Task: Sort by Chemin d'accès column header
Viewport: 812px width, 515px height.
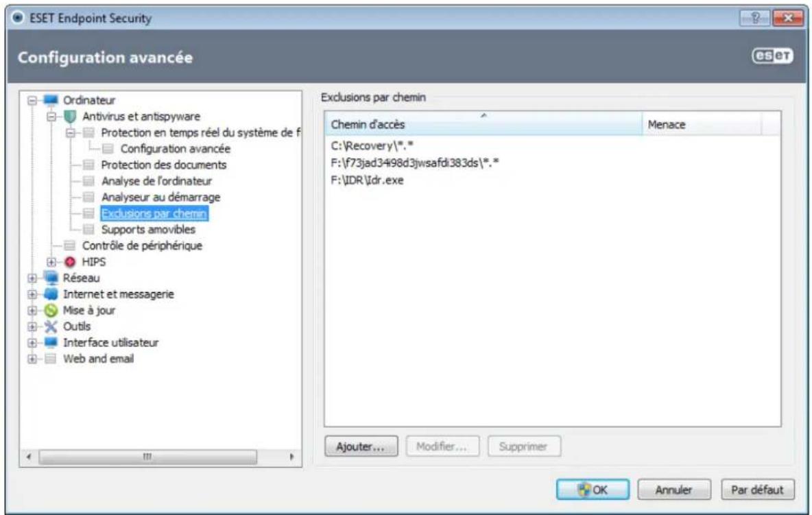Action: pos(483,124)
